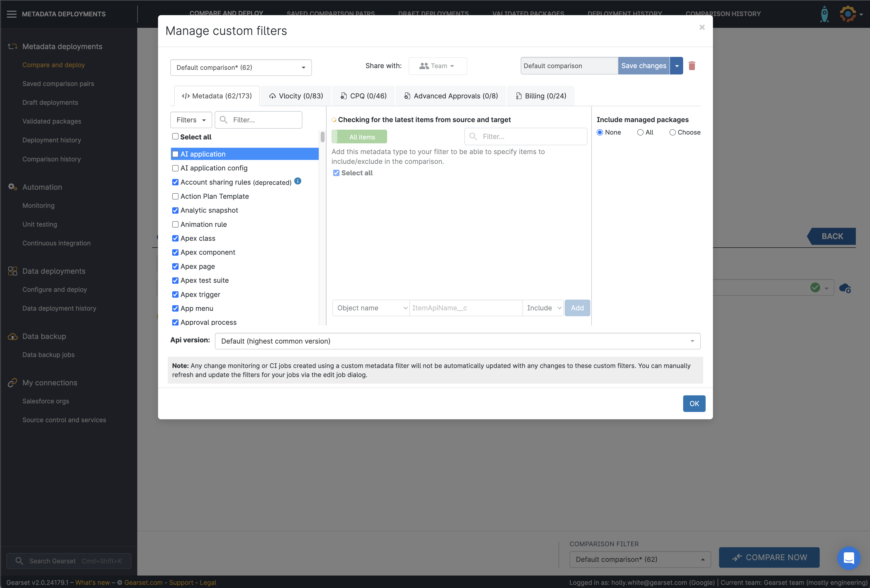Click the info icon beside Account sharing rules
The image size is (870, 588).
pyautogui.click(x=297, y=181)
